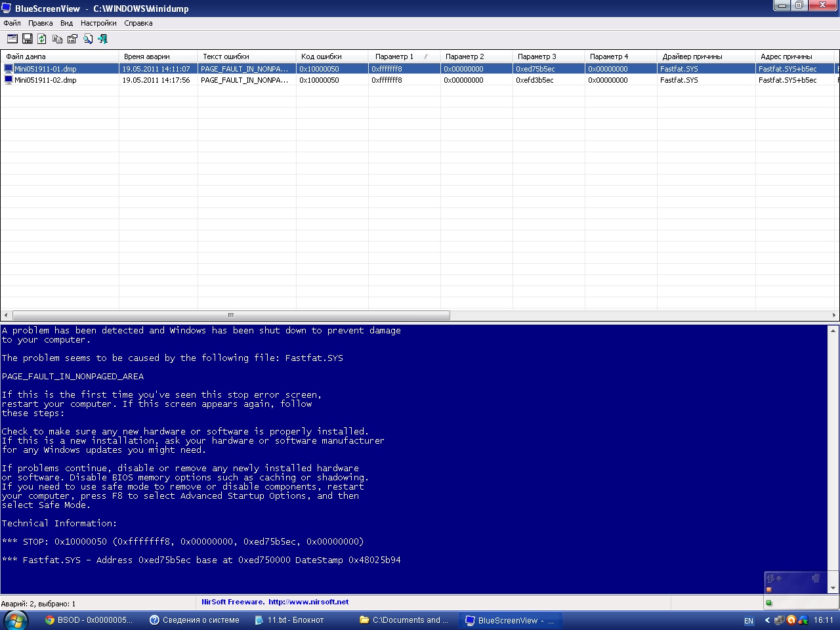Show hidden tray icons arrow
840x630 pixels.
[x=767, y=620]
